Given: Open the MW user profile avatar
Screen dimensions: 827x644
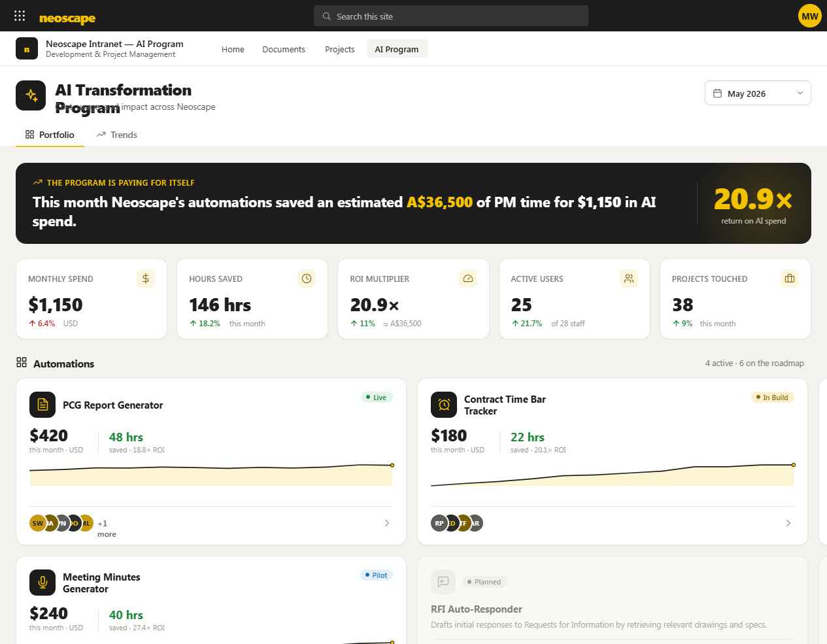Looking at the screenshot, I should click(x=809, y=16).
